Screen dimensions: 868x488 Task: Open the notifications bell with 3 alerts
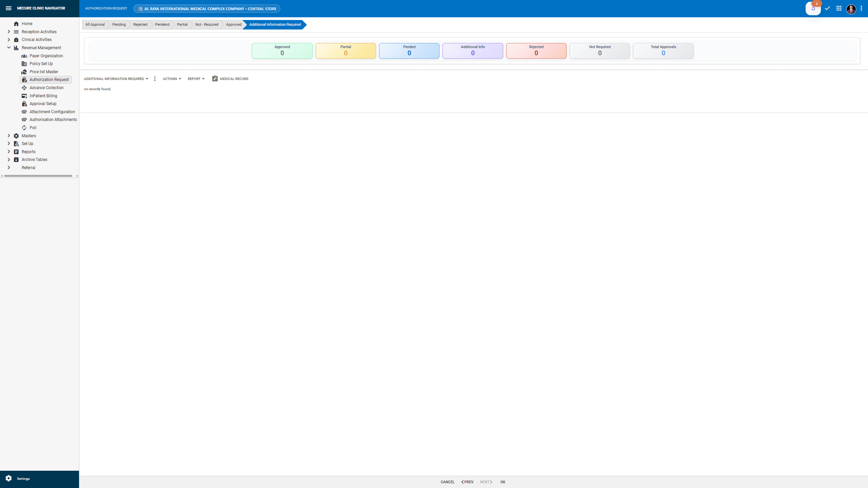coord(813,8)
